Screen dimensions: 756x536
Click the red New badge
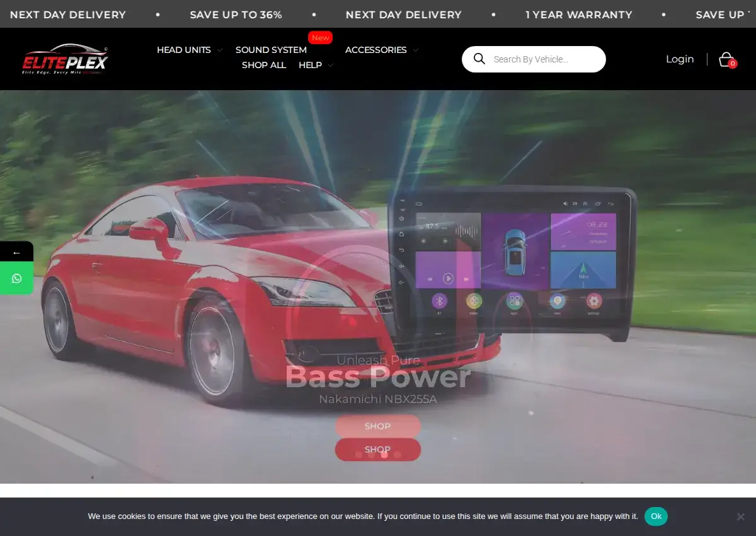tap(321, 38)
